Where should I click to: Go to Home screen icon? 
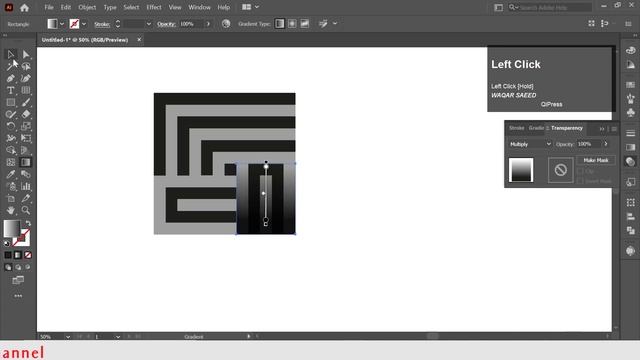[x=24, y=7]
